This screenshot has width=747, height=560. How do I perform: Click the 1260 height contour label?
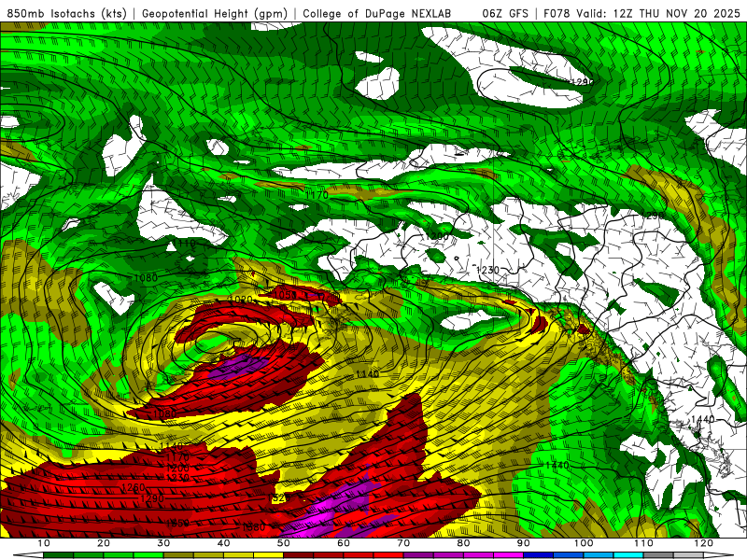(x=134, y=487)
